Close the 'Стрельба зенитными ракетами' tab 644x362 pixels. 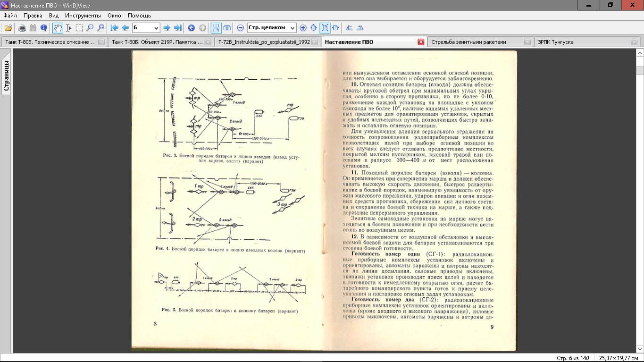tap(527, 42)
